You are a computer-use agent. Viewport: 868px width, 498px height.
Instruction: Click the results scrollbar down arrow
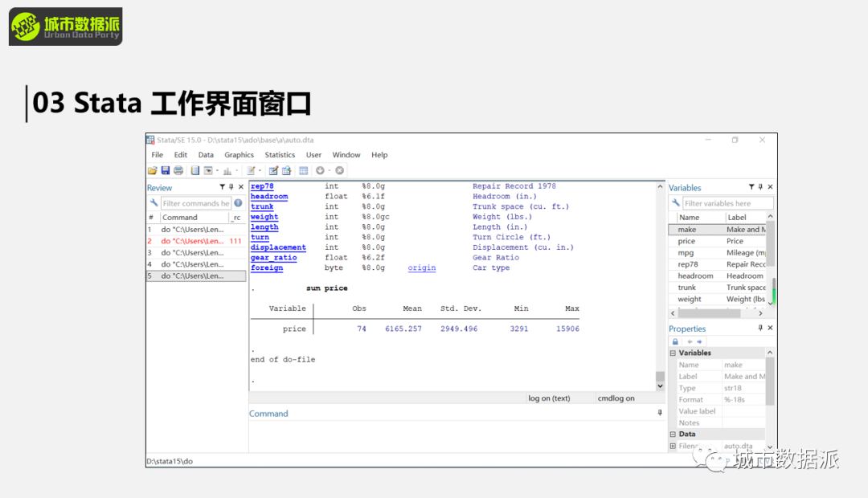660,386
